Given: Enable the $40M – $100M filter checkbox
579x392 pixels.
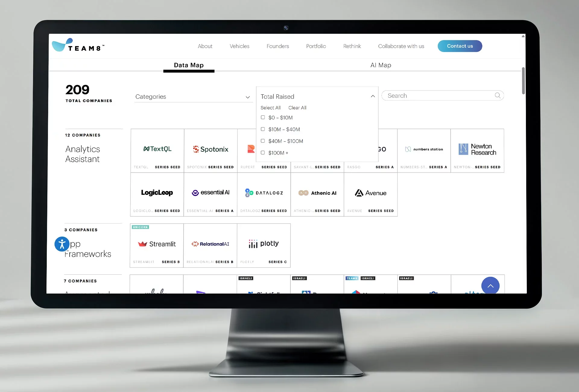Looking at the screenshot, I should tap(263, 141).
